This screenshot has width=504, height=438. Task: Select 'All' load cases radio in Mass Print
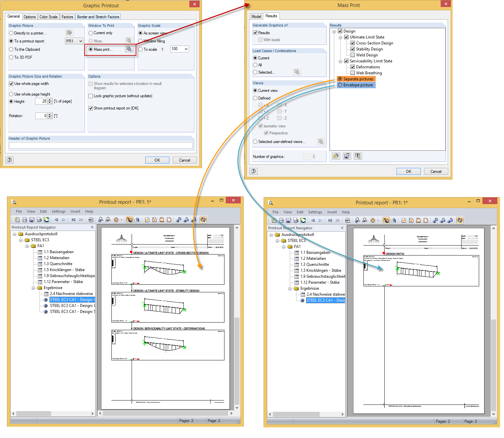point(255,65)
